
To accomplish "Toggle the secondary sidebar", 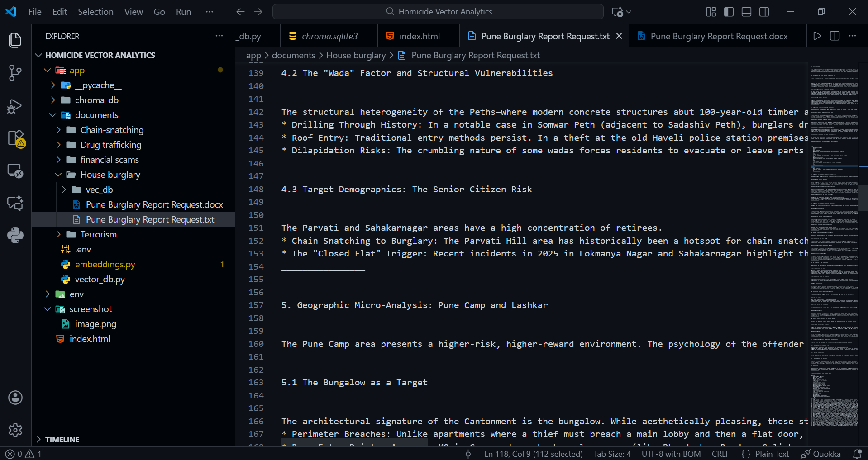I will (764, 12).
